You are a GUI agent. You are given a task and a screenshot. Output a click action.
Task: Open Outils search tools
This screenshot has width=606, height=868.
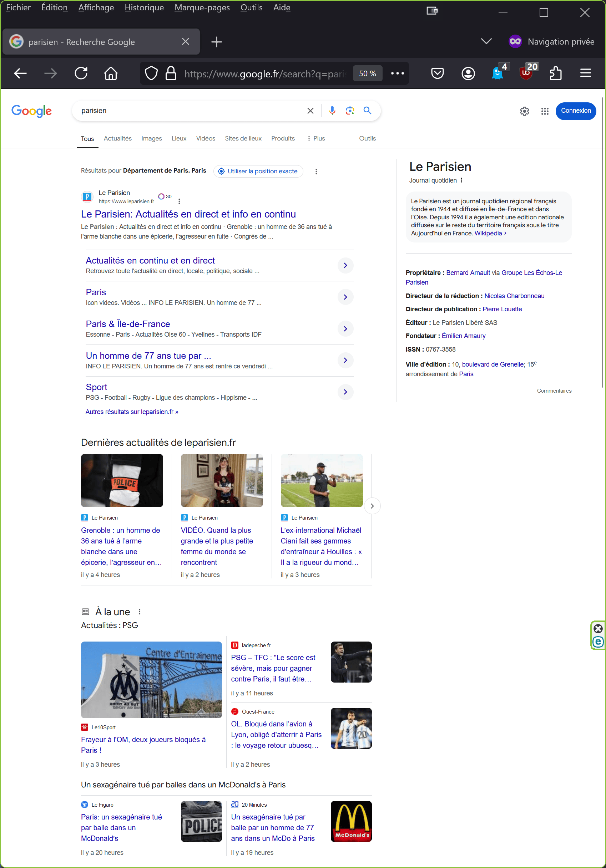pyautogui.click(x=367, y=138)
